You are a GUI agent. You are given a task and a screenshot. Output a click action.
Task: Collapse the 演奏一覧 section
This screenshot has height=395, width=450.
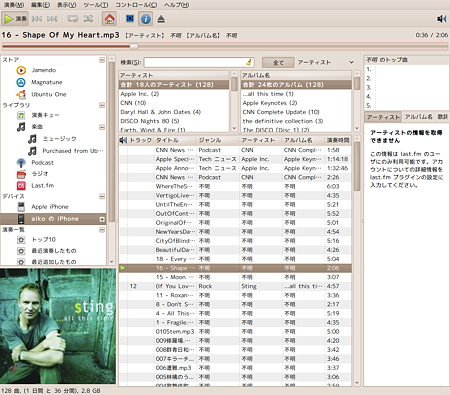(102, 230)
